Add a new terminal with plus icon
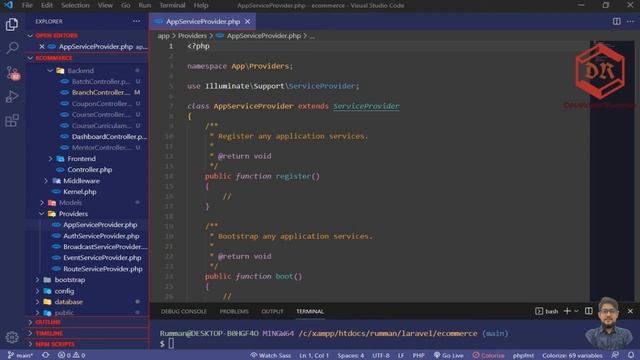 [x=567, y=311]
